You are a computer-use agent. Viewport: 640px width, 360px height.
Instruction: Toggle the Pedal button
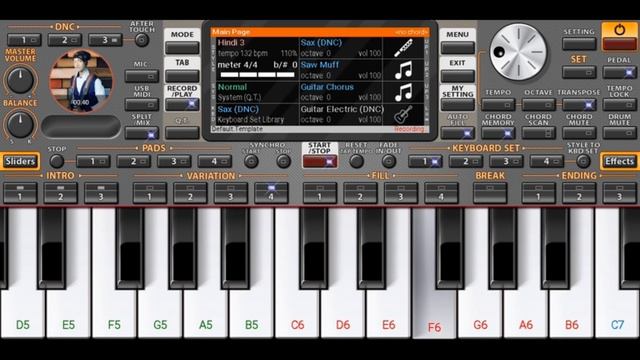tap(620, 73)
